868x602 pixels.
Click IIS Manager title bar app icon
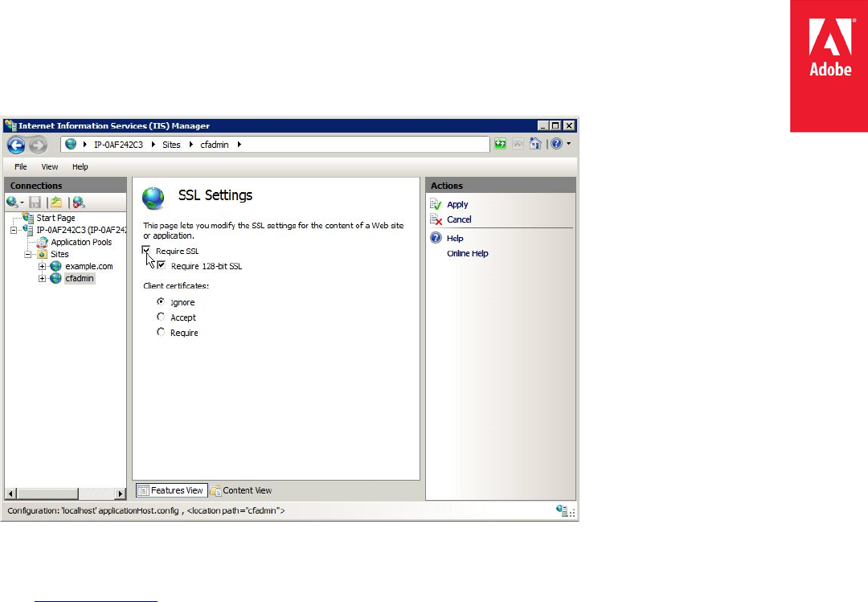[10, 125]
